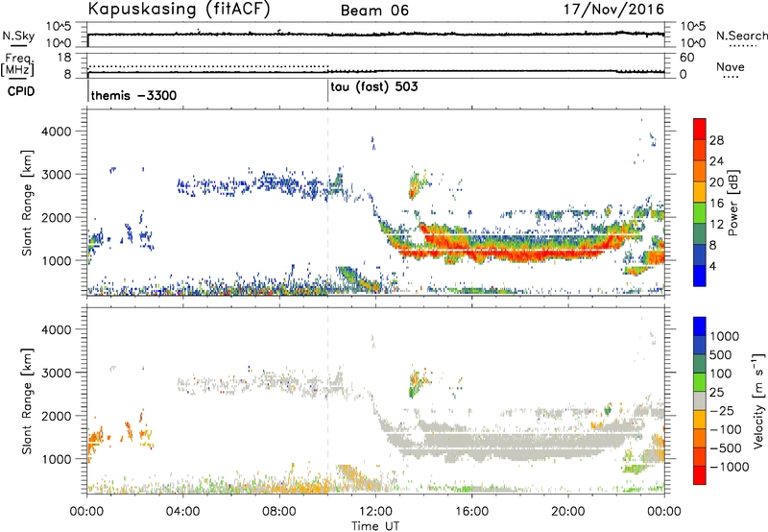768x532 pixels.
Task: Click the 'tau (fast) 503' CPID marker text
Action: point(374,87)
